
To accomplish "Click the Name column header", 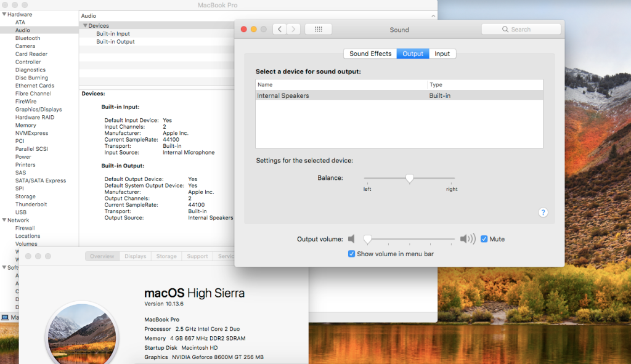I will (x=265, y=84).
